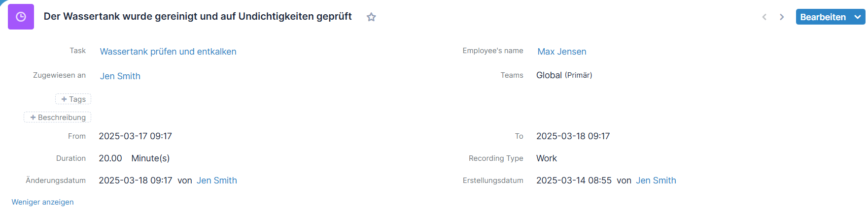Open assigned user Jen Smith
This screenshot has height=210, width=868.
(120, 76)
